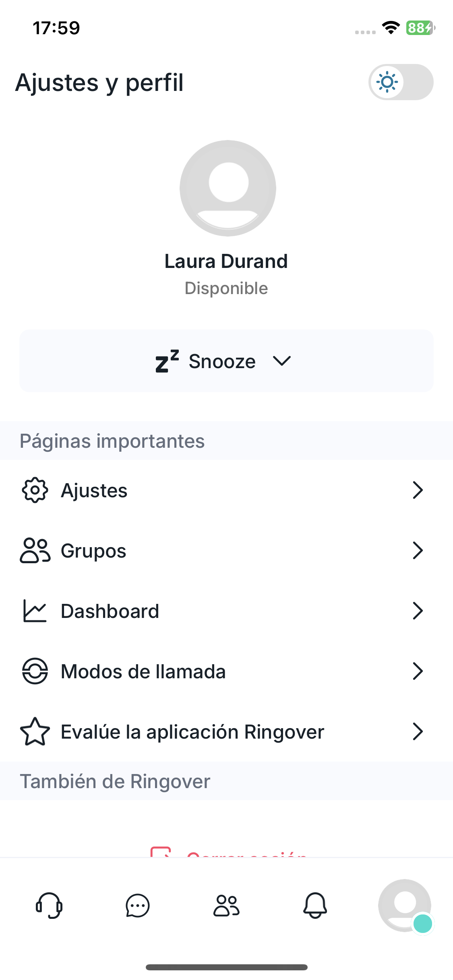Tap the chevron next to Dashboard
The width and height of the screenshot is (453, 980).
pos(418,611)
